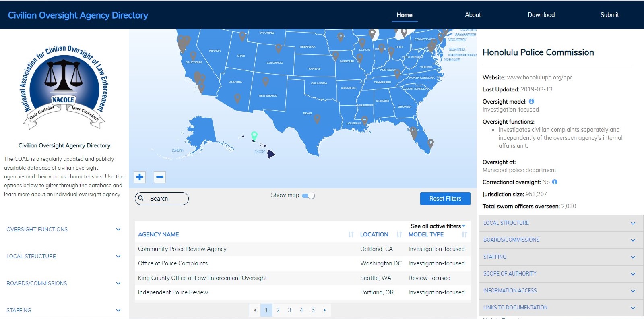Click the map pin in Texas
The width and height of the screenshot is (644, 319).
pos(317,119)
